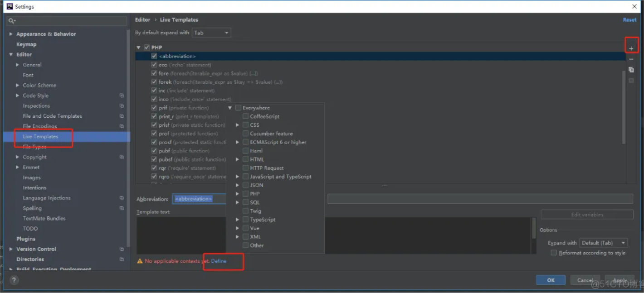The height and width of the screenshot is (293, 644).
Task: Enable Reformat according to style
Action: click(x=553, y=253)
